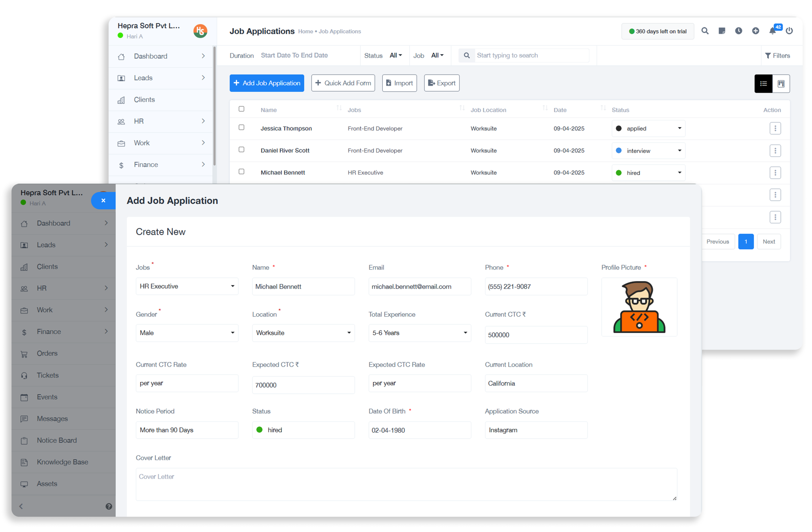
Task: Click the 360 days left on trial badge
Action: tap(657, 31)
